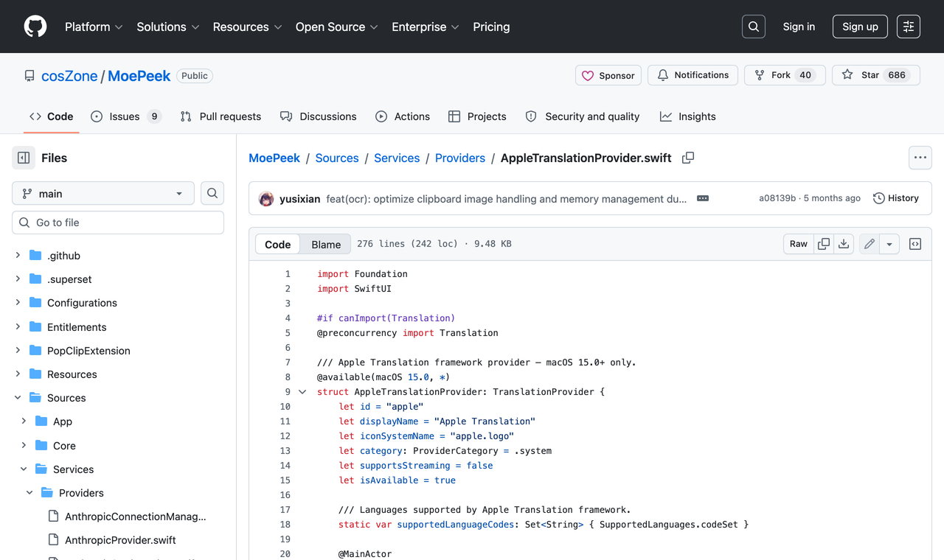Screen dimensions: 944x560
Task: Open the Issues tab
Action: 125,116
